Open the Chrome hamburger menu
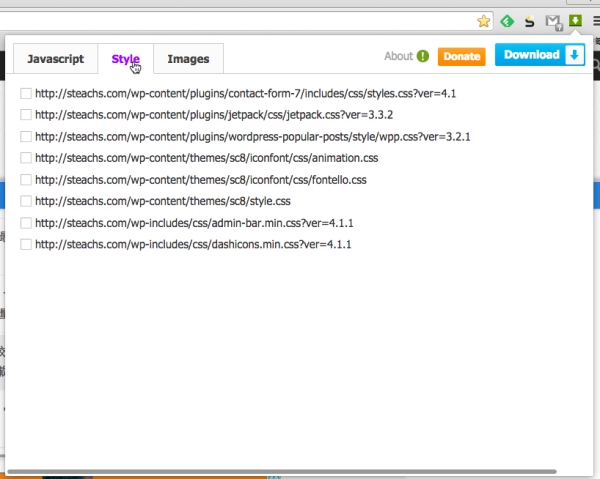 596,21
